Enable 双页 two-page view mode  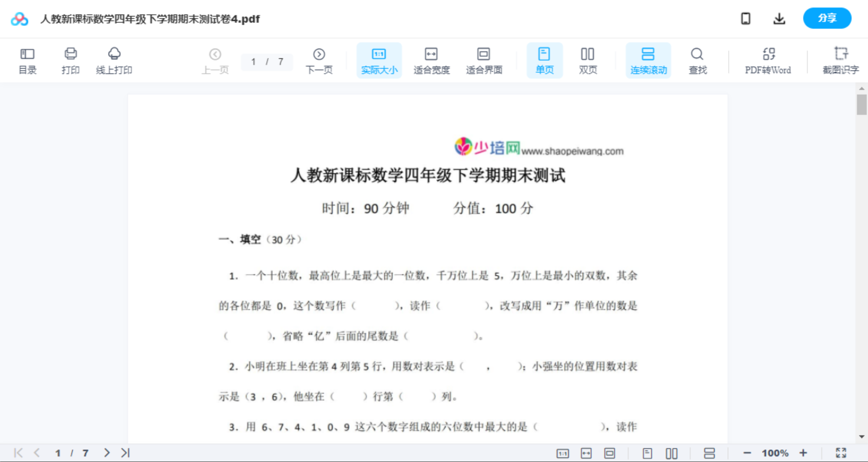click(x=588, y=60)
